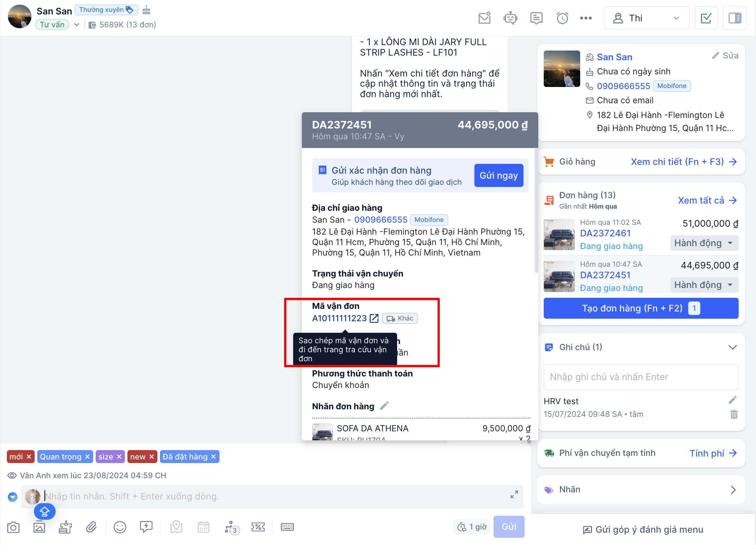
Task: Toggle the right sidebar panel icon
Action: pyautogui.click(x=735, y=18)
